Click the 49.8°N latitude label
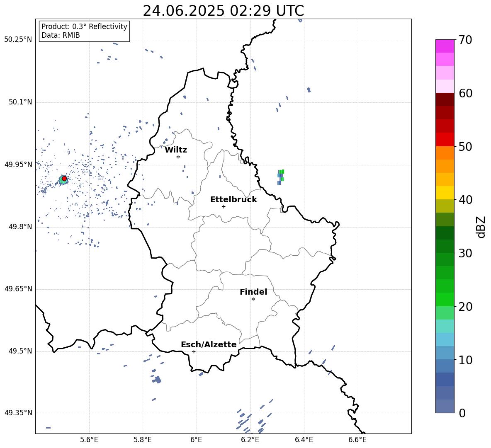The height and width of the screenshot is (448, 491). pyautogui.click(x=20, y=227)
